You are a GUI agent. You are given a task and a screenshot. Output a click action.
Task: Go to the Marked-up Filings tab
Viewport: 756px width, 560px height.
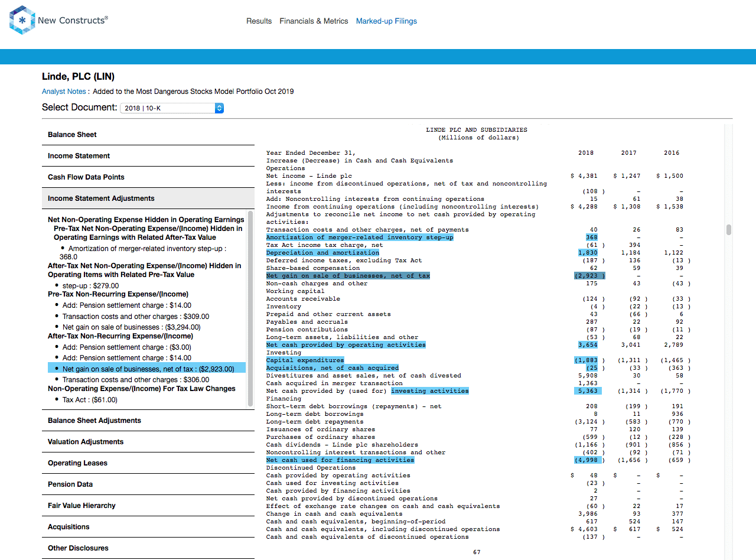(x=386, y=21)
